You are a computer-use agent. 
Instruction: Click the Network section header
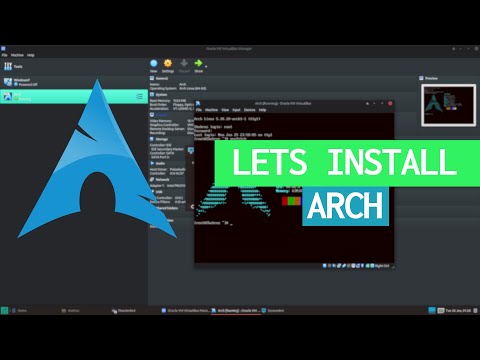coord(160,180)
